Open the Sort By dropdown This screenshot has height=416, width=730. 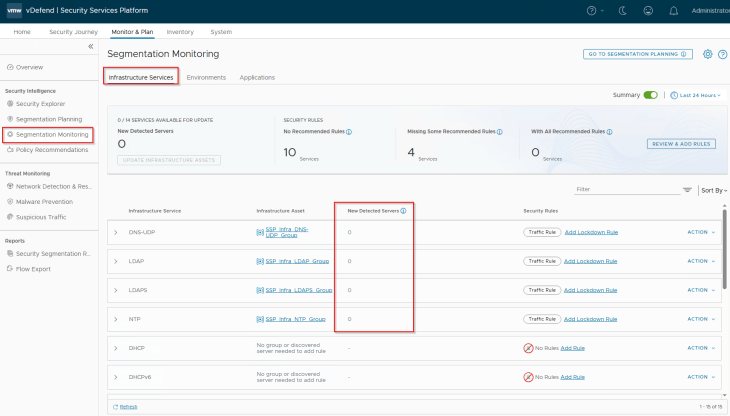(714, 189)
